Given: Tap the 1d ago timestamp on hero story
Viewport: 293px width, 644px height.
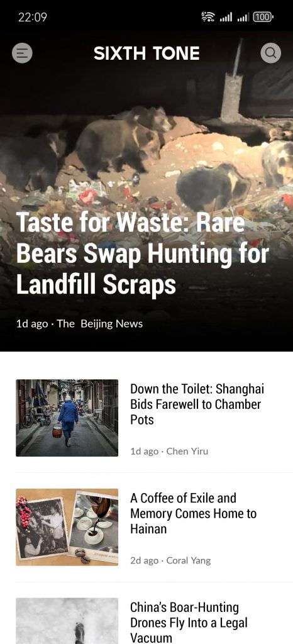Looking at the screenshot, I should point(32,324).
